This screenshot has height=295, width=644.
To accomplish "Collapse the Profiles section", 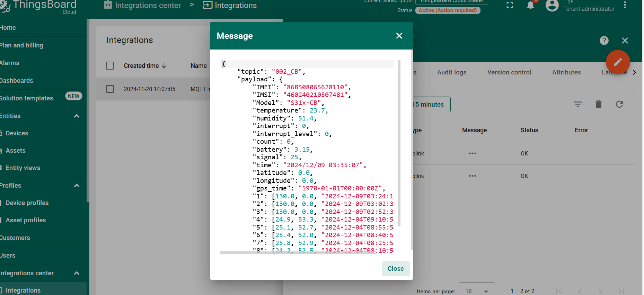I will click(x=77, y=186).
